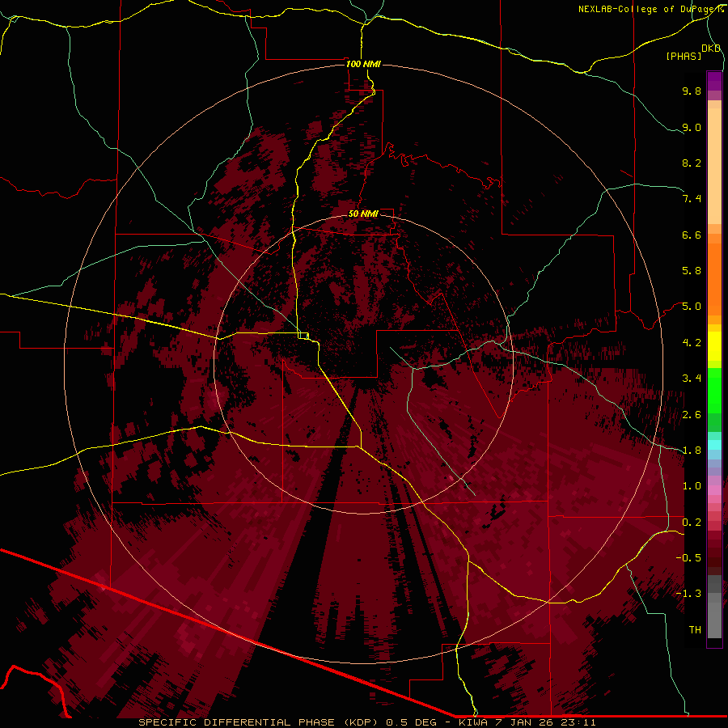Click the 7 JAN 26 date text

(523, 722)
